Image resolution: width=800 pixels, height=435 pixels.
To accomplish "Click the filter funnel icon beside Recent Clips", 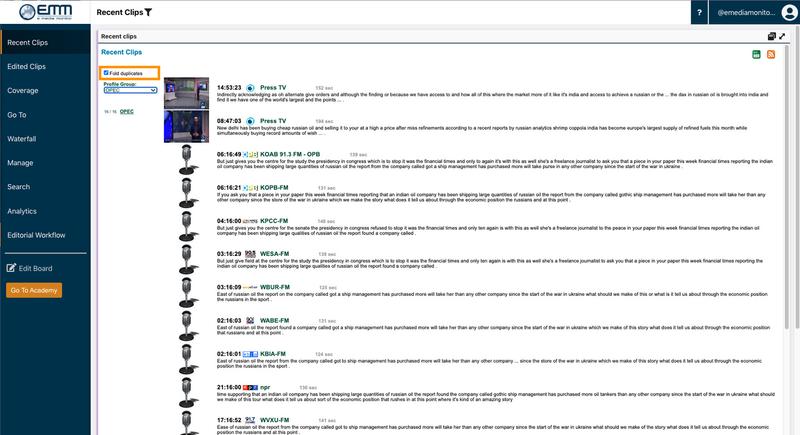I will tap(149, 12).
